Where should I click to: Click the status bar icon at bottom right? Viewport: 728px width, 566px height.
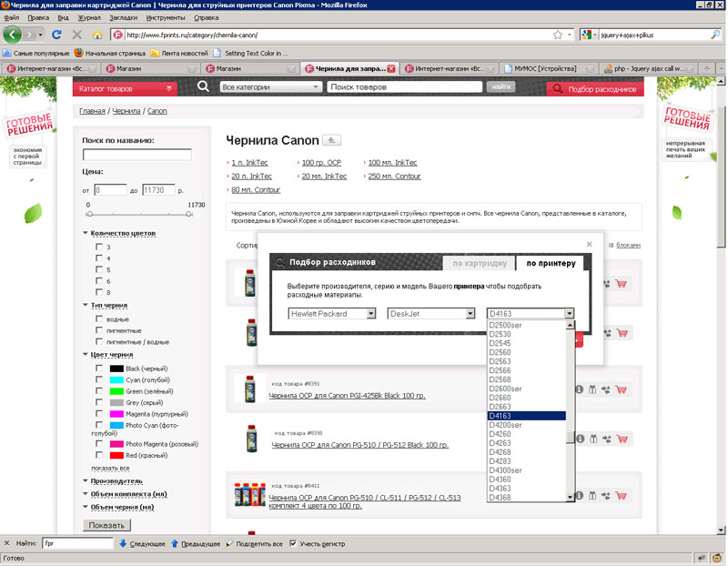pyautogui.click(x=717, y=558)
